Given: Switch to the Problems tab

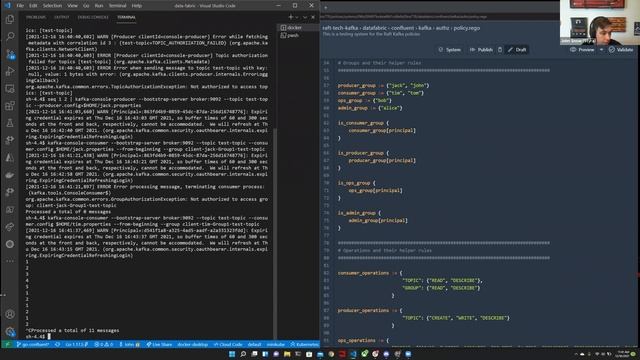Looking at the screenshot, I should pyautogui.click(x=36, y=17).
